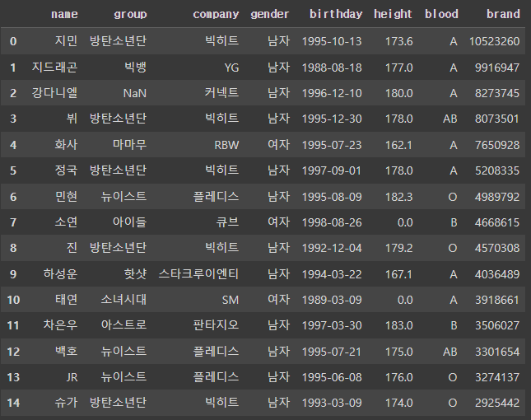Click brand value 4989792
531x420 pixels.
click(x=497, y=197)
